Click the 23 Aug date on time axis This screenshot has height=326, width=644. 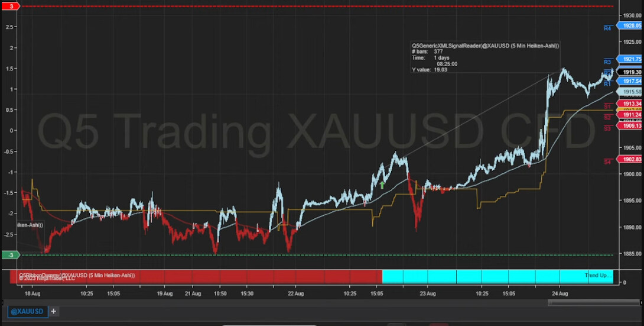pyautogui.click(x=428, y=293)
